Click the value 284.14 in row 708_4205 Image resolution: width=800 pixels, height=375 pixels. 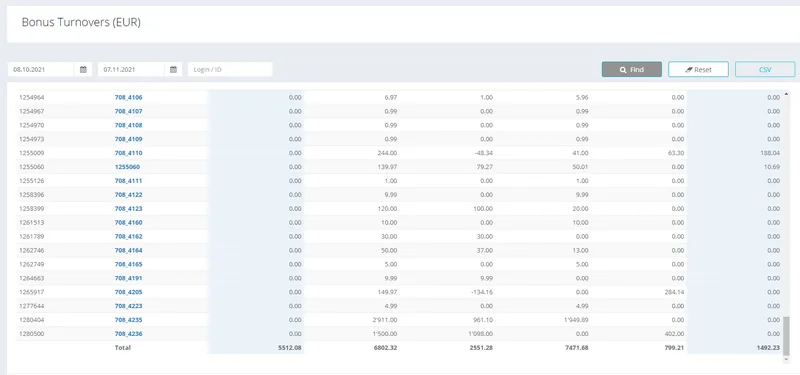tap(674, 292)
